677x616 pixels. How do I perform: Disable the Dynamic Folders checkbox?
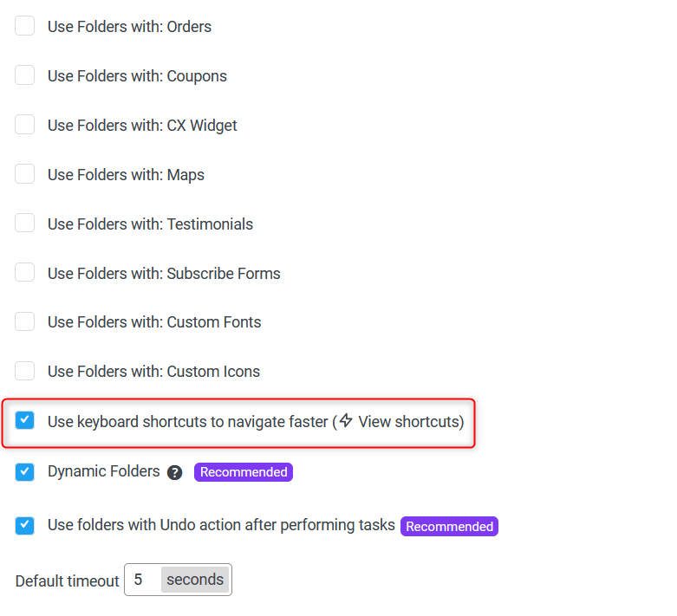coord(24,472)
